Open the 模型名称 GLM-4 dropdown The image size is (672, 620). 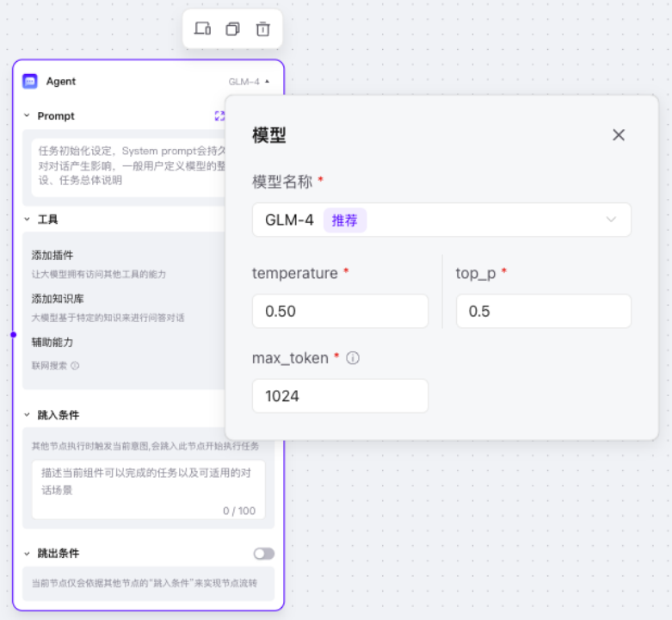click(441, 220)
